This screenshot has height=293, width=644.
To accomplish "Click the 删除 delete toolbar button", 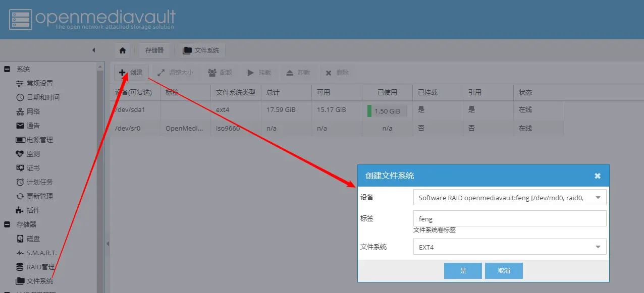I will click(337, 73).
